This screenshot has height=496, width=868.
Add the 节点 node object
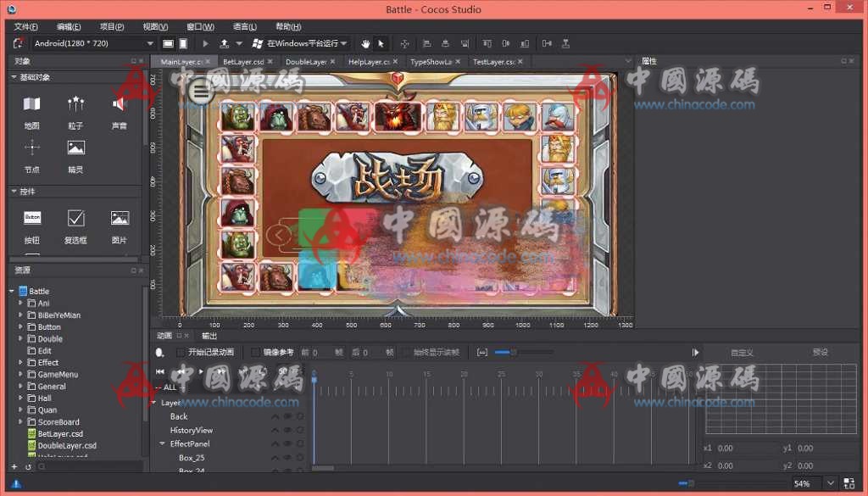click(x=31, y=157)
